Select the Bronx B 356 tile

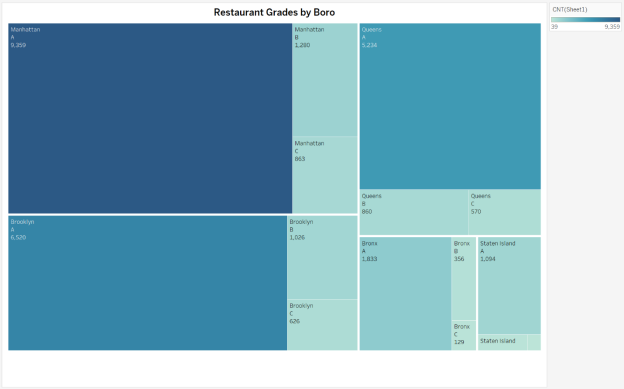[464, 279]
